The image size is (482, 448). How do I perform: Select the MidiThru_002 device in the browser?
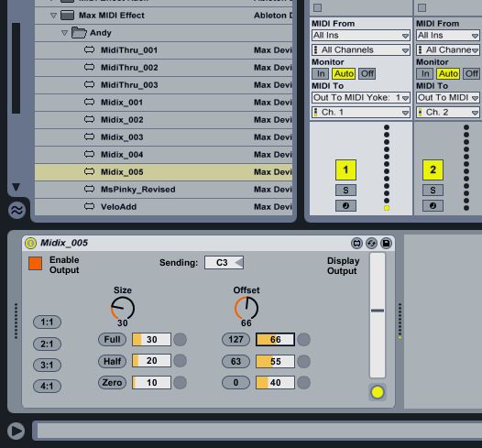click(x=163, y=67)
